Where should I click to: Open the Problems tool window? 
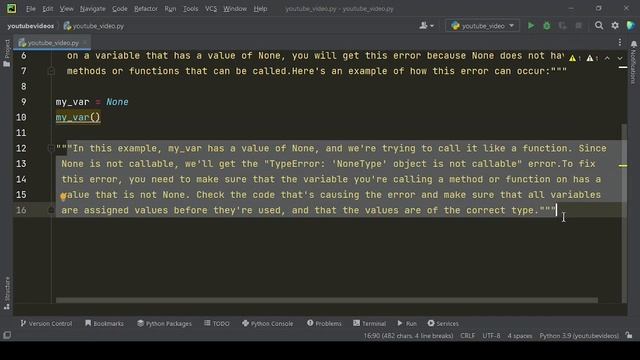coord(324,323)
